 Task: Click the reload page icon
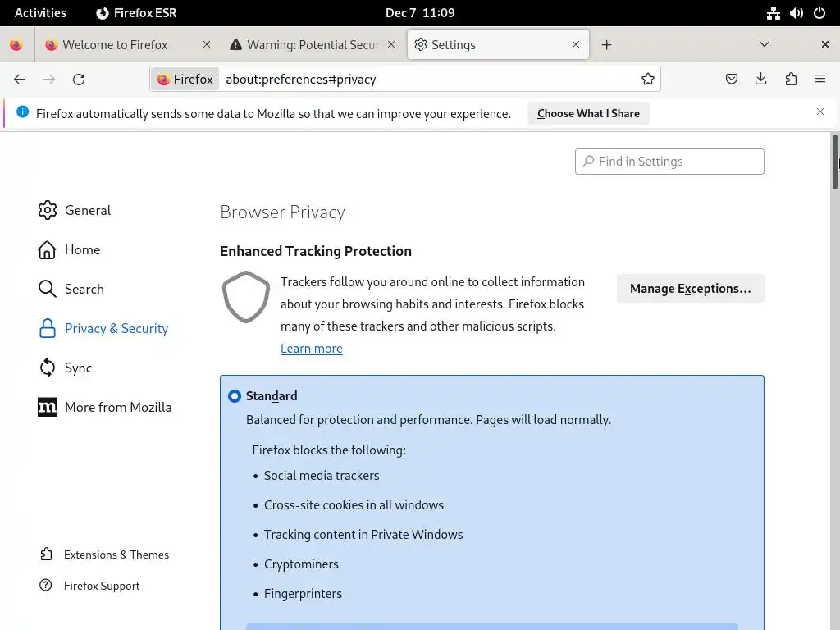coord(79,80)
